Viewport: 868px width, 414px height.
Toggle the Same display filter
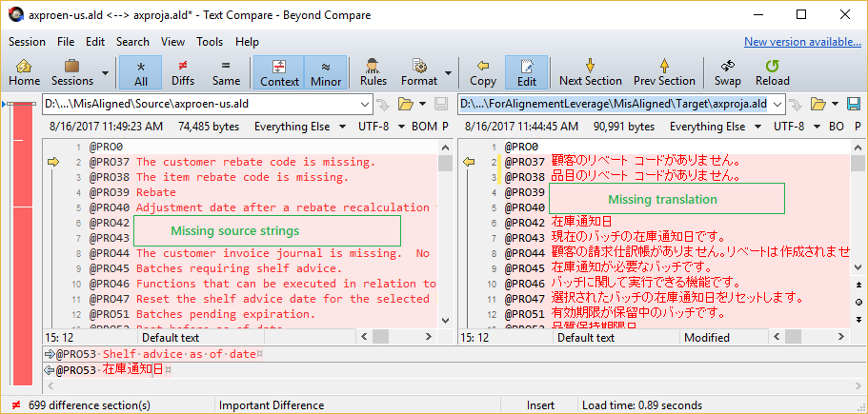click(x=226, y=72)
